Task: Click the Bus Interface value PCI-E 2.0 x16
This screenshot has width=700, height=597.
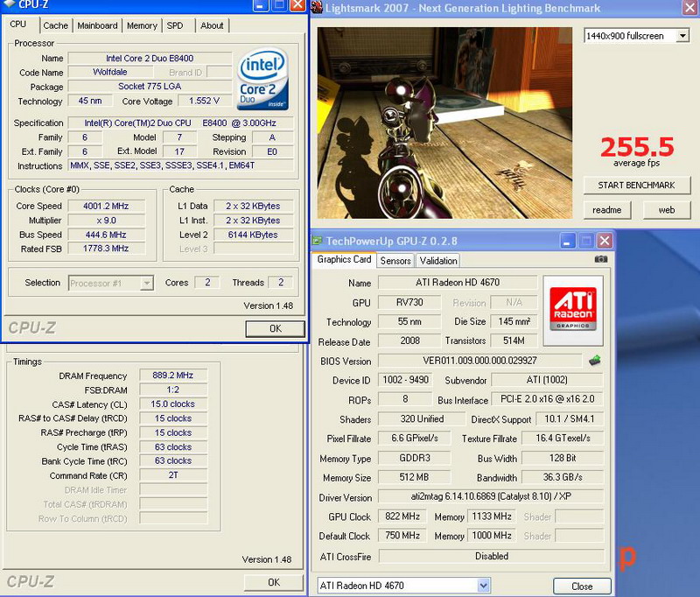Action: [x=548, y=399]
